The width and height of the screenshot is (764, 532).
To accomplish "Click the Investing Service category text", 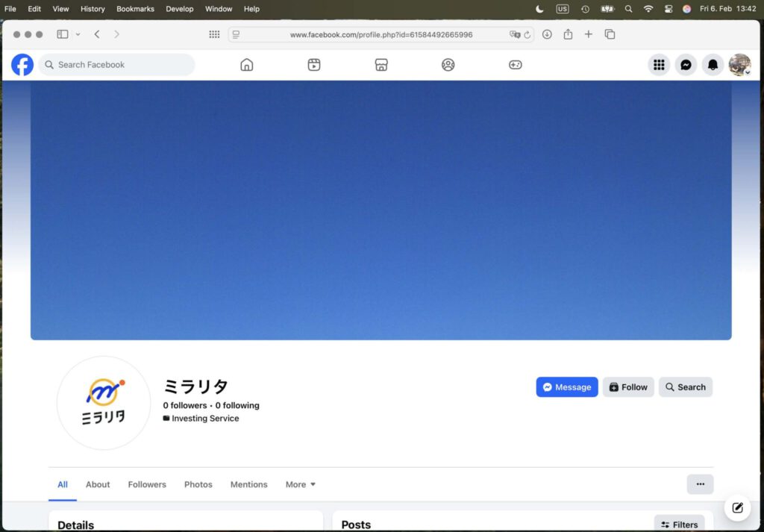I will [205, 419].
